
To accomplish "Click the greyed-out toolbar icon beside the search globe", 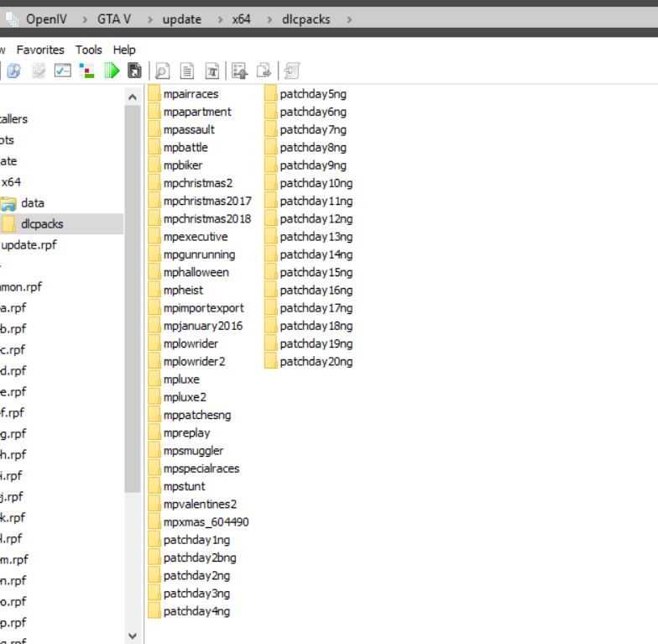I will [39, 71].
